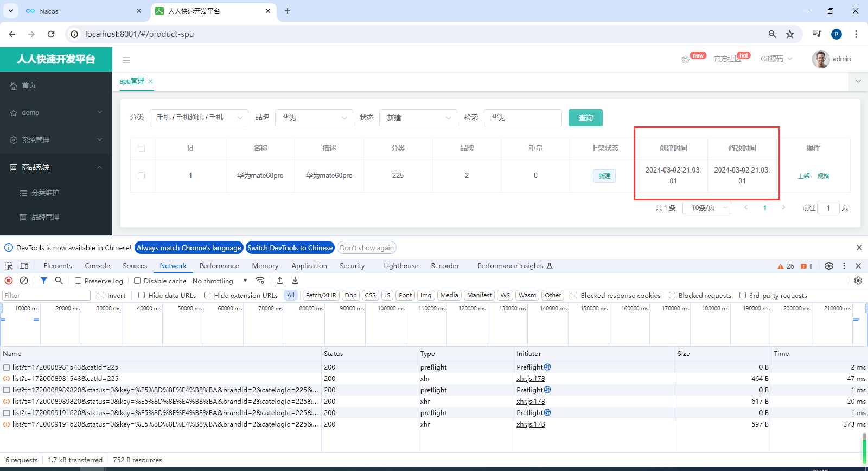Stop recording the network log
868x471 pixels.
(9, 281)
